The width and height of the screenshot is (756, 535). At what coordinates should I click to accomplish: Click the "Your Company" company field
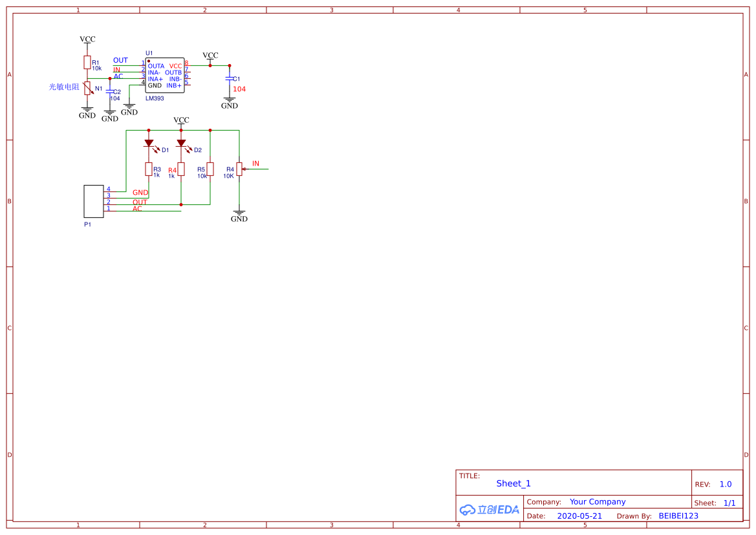pyautogui.click(x=598, y=502)
